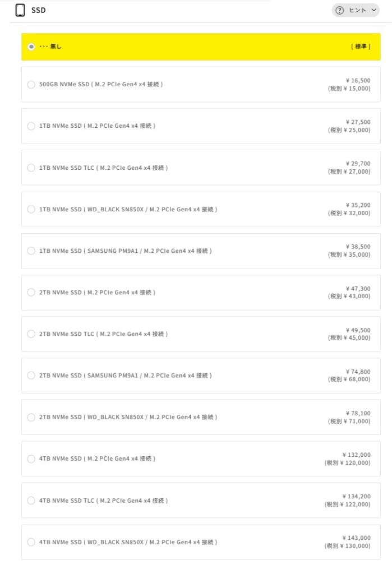Expand the ヒント dropdown chevron

click(374, 10)
